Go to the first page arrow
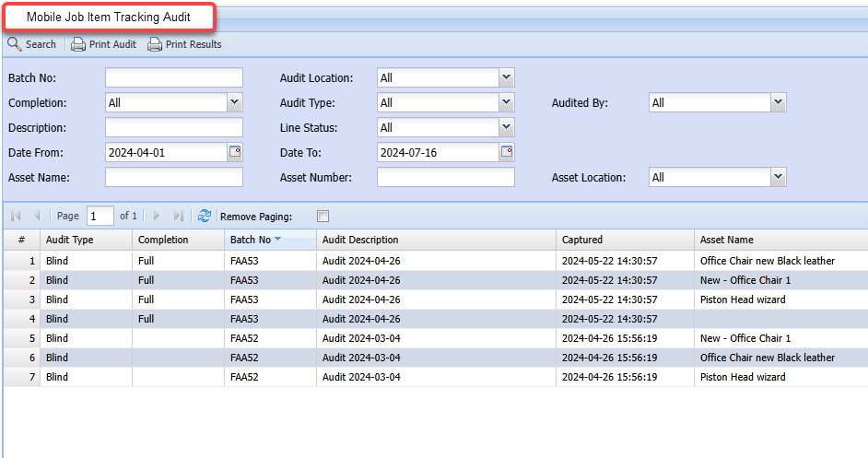Screen dimensions: 868x458 [x=16, y=216]
